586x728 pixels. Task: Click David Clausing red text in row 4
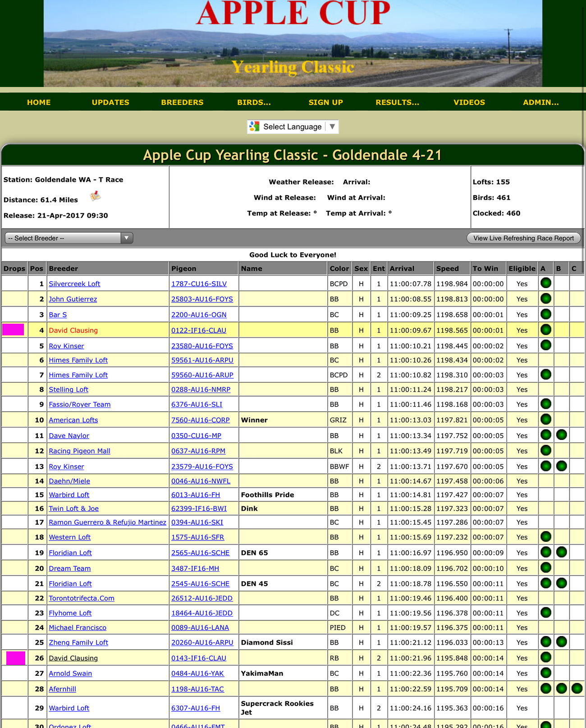coord(73,330)
